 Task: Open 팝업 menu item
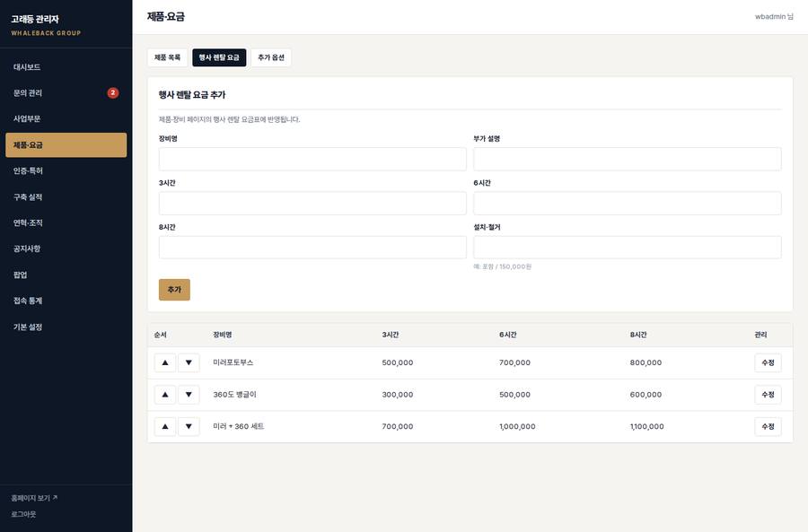pyautogui.click(x=66, y=275)
